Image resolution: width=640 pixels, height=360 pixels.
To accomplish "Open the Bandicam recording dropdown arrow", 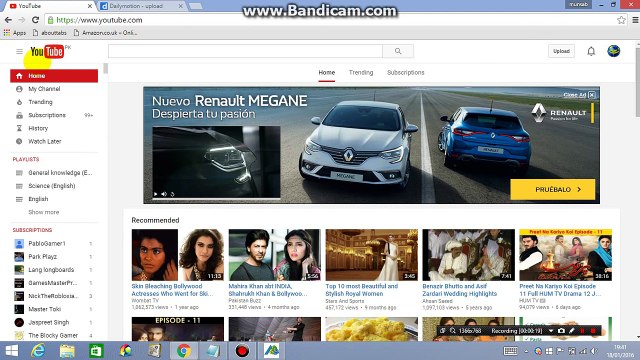I will coord(551,331).
